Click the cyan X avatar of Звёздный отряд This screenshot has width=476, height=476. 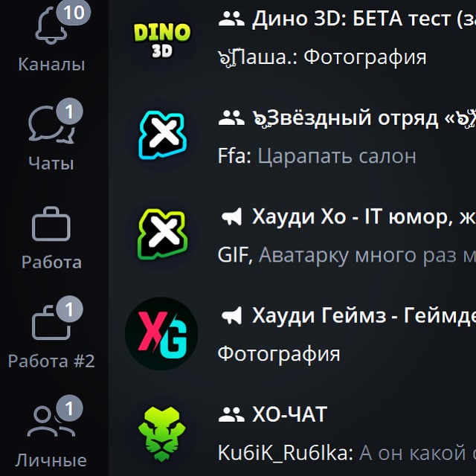(x=162, y=135)
